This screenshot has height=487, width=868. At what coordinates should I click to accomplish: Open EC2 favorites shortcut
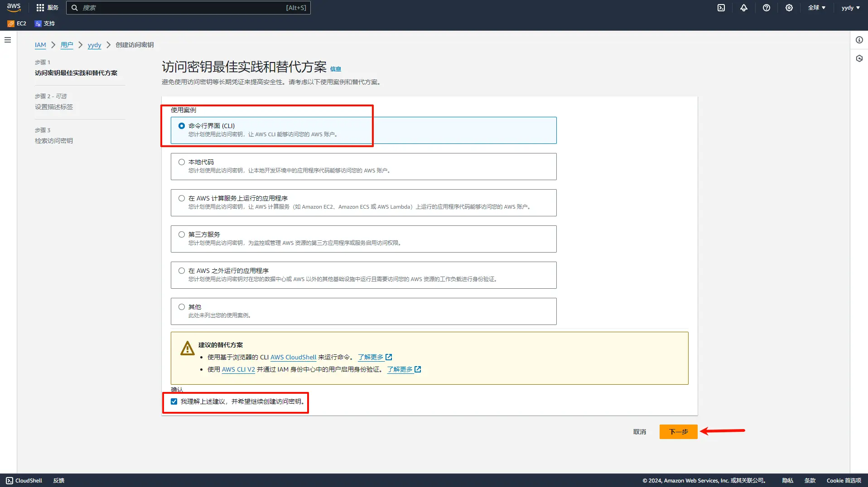[x=17, y=24]
